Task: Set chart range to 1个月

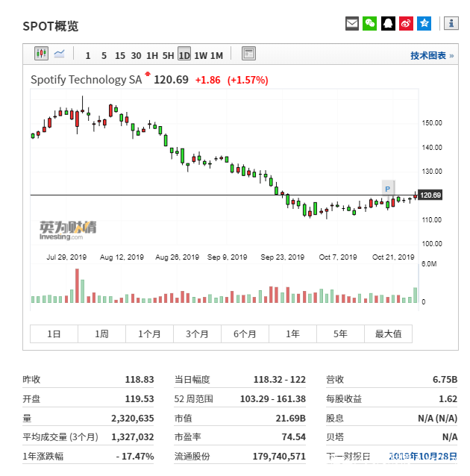Action: pyautogui.click(x=149, y=334)
